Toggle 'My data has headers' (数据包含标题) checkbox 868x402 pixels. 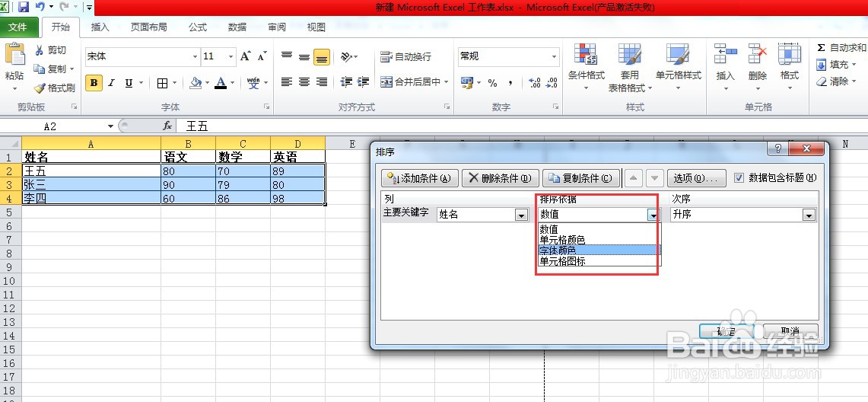(x=739, y=177)
